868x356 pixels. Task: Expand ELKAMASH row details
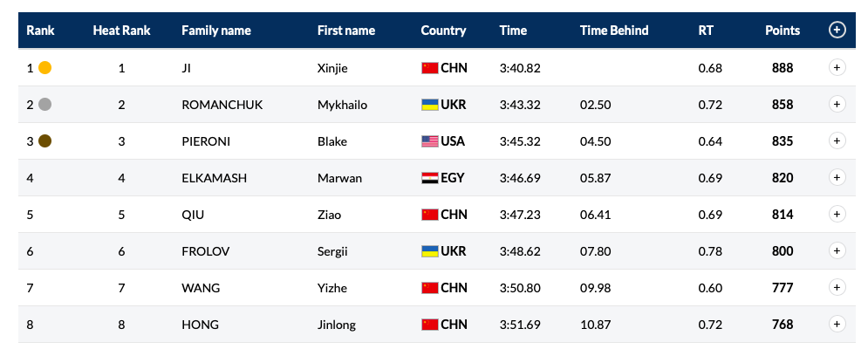(837, 178)
